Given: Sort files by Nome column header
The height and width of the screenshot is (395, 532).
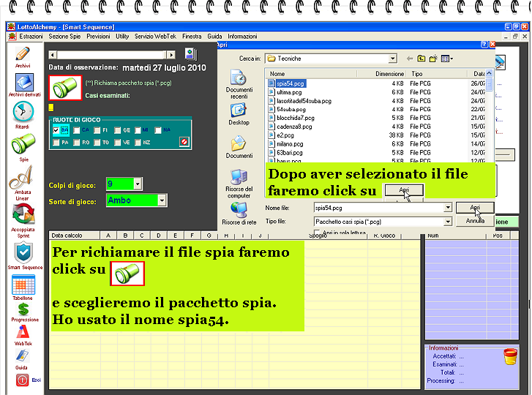Looking at the screenshot, I should 311,74.
